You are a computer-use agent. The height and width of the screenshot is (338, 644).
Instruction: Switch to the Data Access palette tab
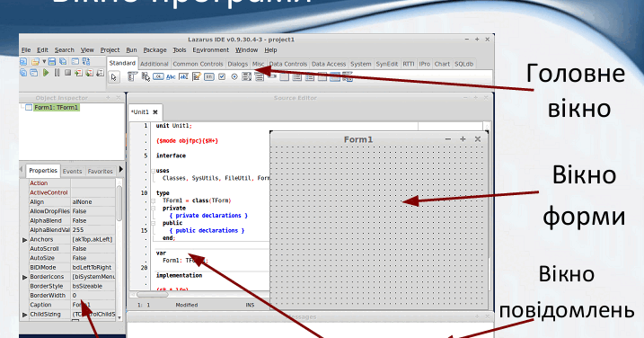tap(329, 64)
